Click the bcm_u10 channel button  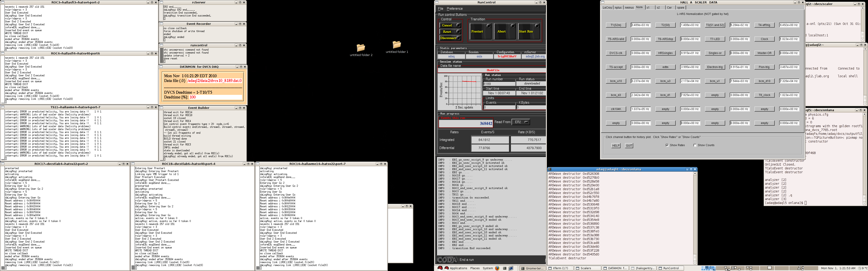point(616,81)
